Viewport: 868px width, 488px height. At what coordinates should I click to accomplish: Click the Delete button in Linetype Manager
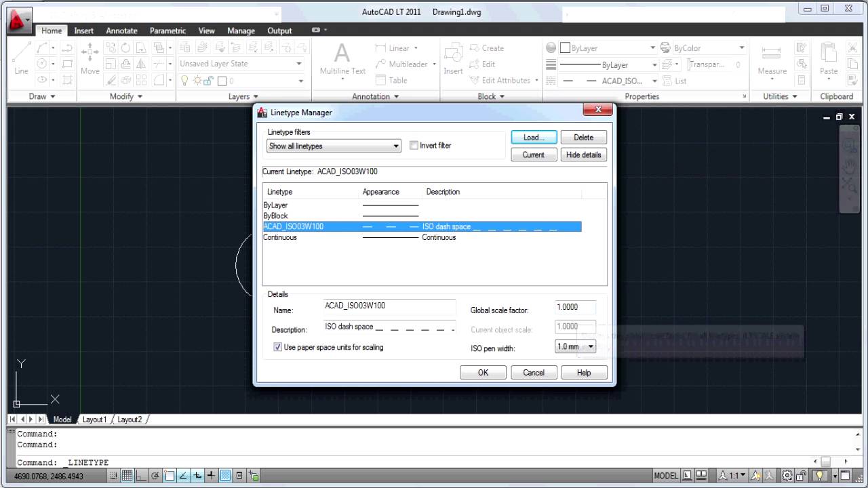click(x=583, y=137)
